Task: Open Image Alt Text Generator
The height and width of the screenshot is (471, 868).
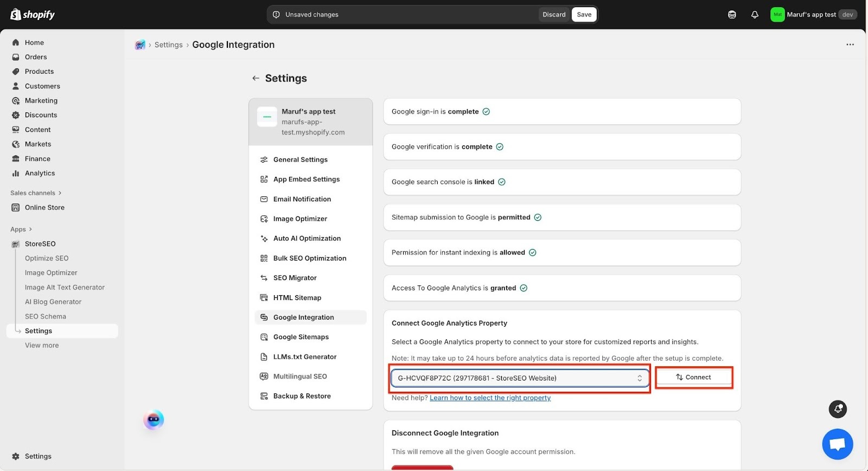Action: coord(65,287)
